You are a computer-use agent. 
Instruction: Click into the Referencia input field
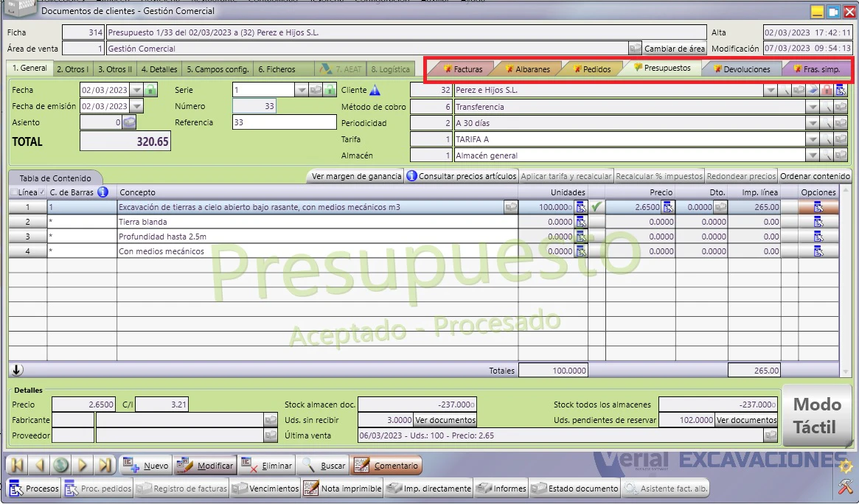285,122
